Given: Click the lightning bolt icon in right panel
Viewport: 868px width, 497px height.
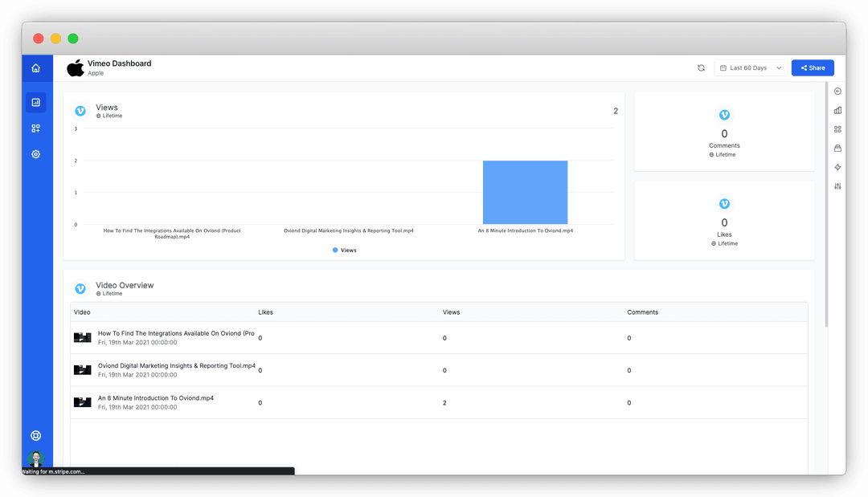Looking at the screenshot, I should coord(837,167).
